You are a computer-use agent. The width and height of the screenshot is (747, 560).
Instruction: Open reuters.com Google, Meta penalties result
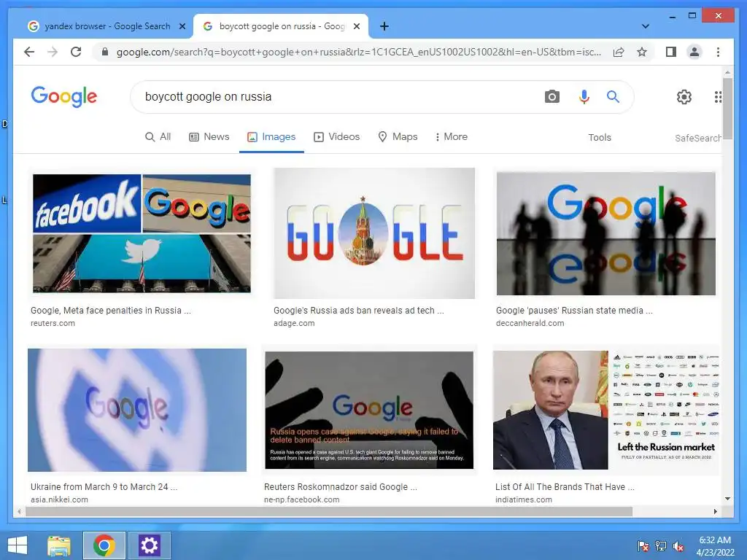pyautogui.click(x=111, y=311)
